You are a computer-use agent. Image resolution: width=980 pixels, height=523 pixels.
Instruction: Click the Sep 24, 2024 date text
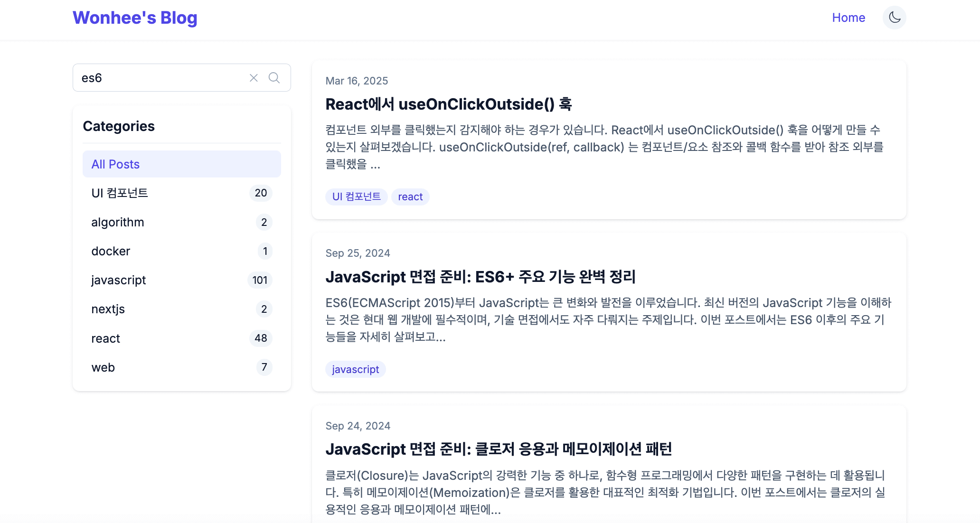point(358,426)
